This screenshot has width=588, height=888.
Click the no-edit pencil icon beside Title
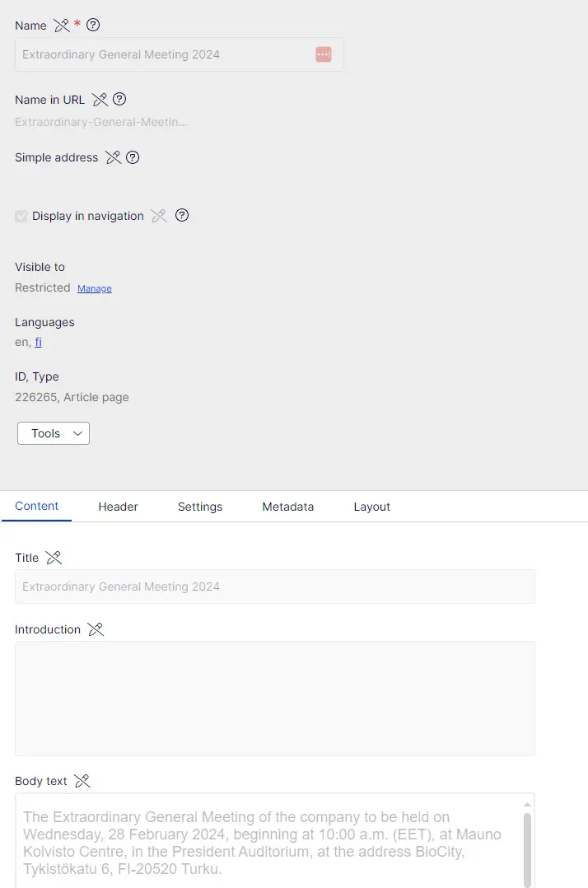click(x=54, y=558)
